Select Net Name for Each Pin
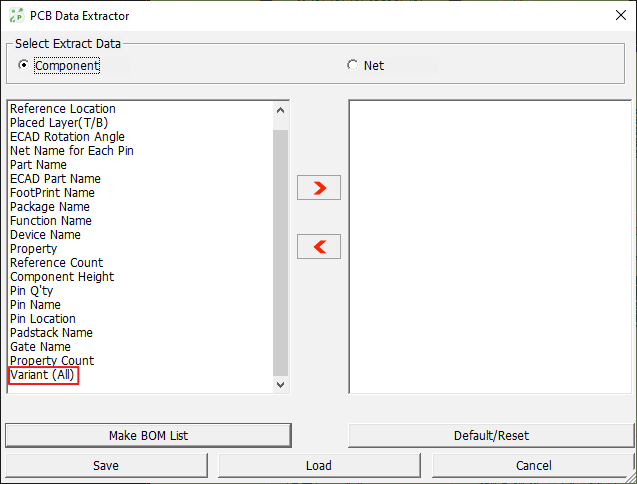The height and width of the screenshot is (484, 637). tap(71, 151)
